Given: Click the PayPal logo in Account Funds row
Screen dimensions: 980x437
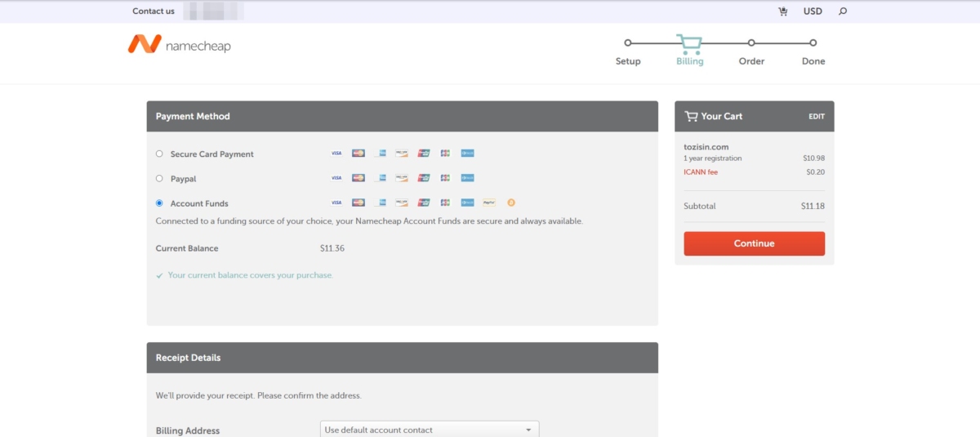Looking at the screenshot, I should click(x=489, y=202).
